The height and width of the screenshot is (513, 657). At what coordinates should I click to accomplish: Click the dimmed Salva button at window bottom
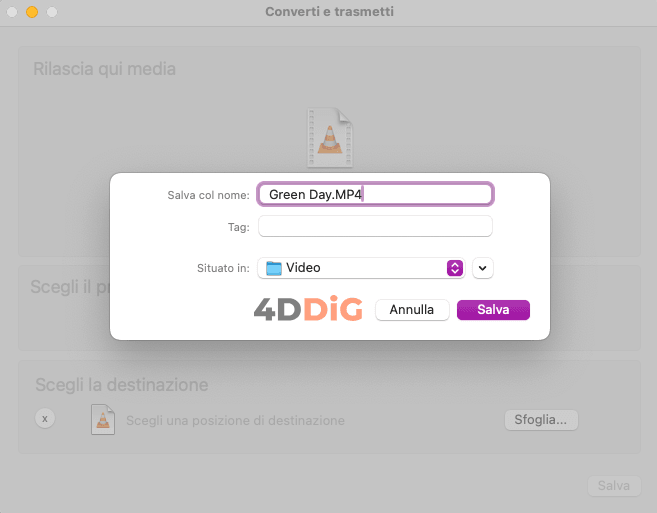click(x=613, y=486)
